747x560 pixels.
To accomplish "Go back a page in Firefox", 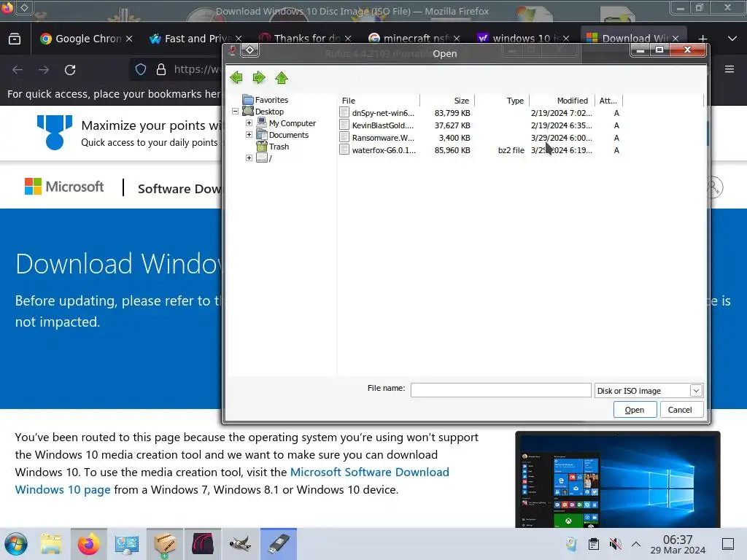I will click(18, 70).
